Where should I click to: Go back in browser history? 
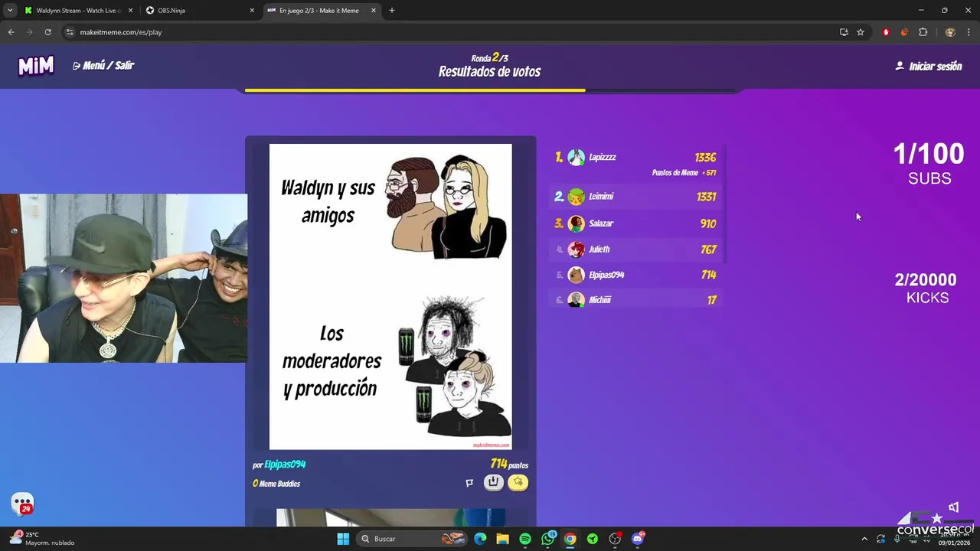pyautogui.click(x=11, y=32)
